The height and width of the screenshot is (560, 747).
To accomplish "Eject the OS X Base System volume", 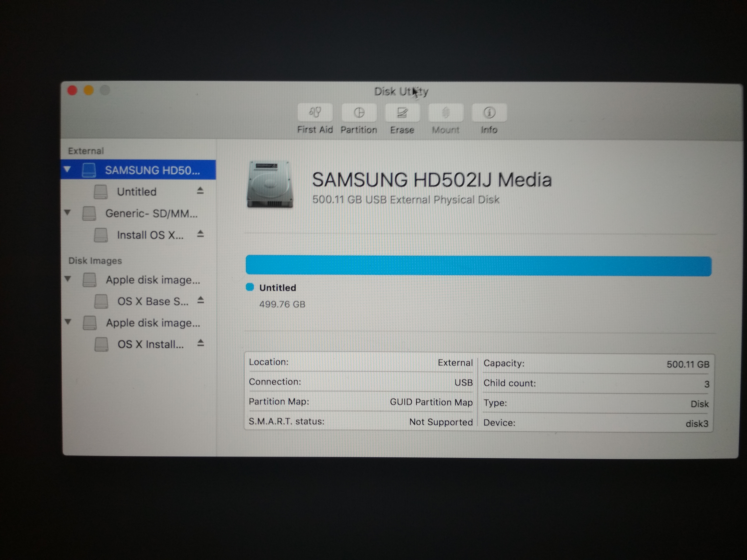I will click(201, 300).
